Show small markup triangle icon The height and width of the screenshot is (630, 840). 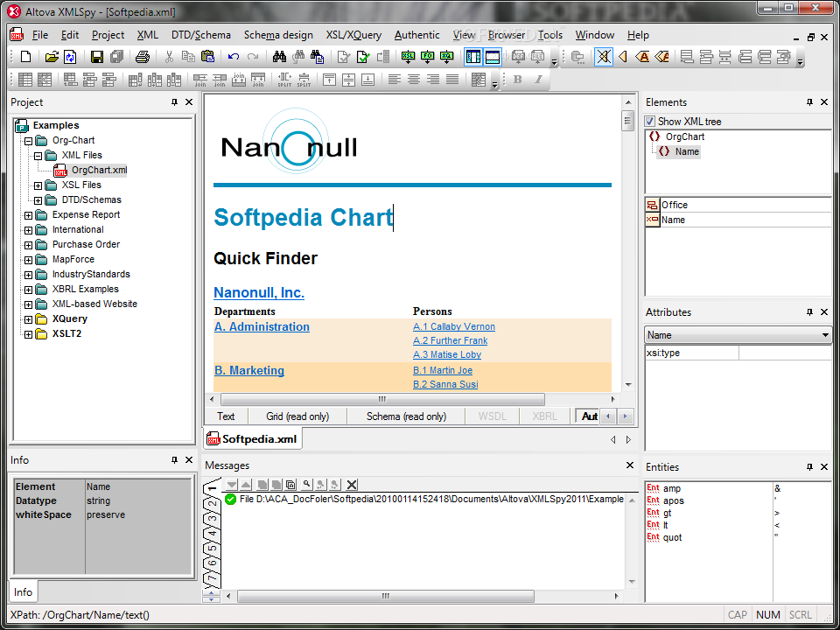point(622,57)
